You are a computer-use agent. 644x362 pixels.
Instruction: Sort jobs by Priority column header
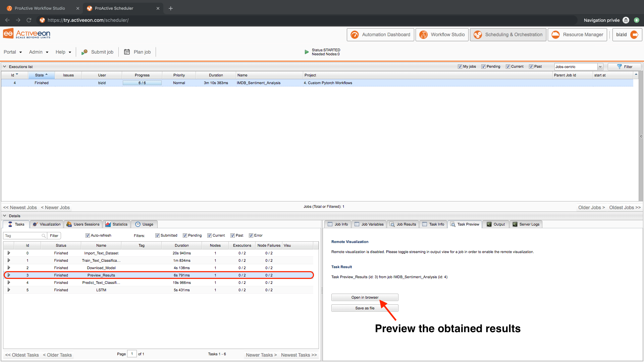[179, 75]
